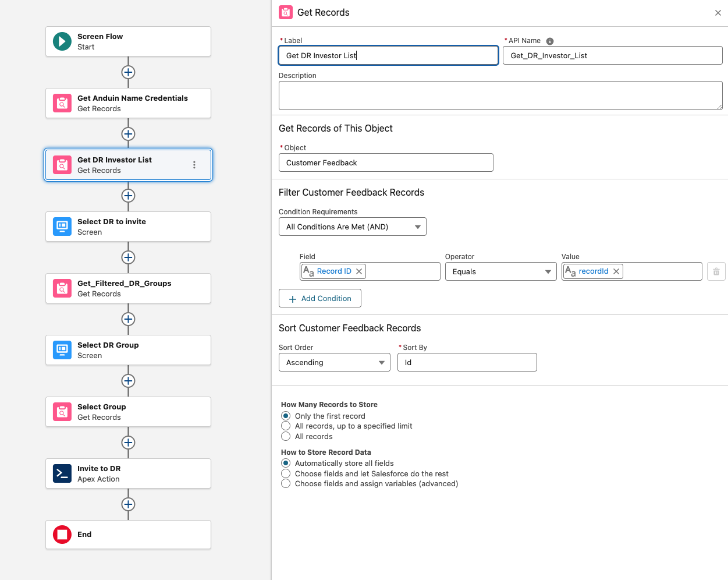Click the Add Condition button
The height and width of the screenshot is (580, 728).
319,299
